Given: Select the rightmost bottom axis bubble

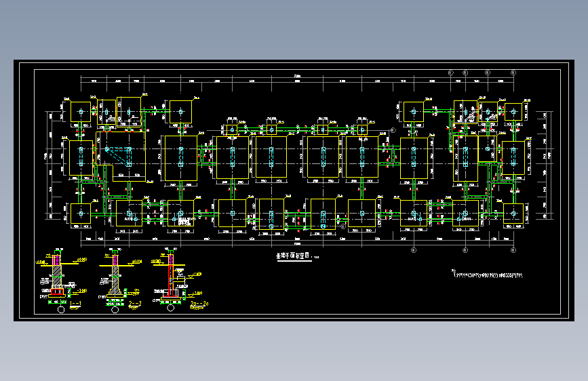Looking at the screenshot, I should [x=513, y=249].
